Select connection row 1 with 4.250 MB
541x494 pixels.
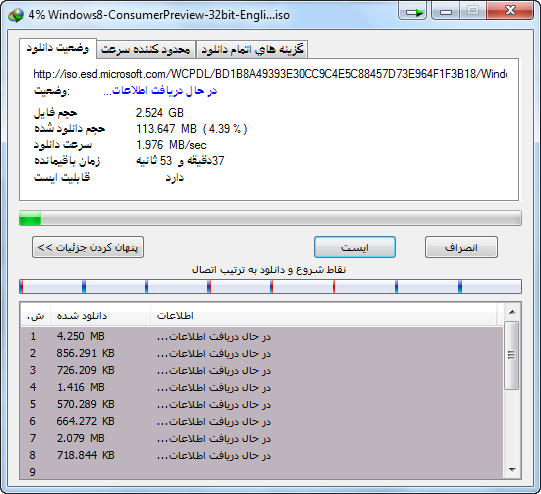tap(262, 336)
